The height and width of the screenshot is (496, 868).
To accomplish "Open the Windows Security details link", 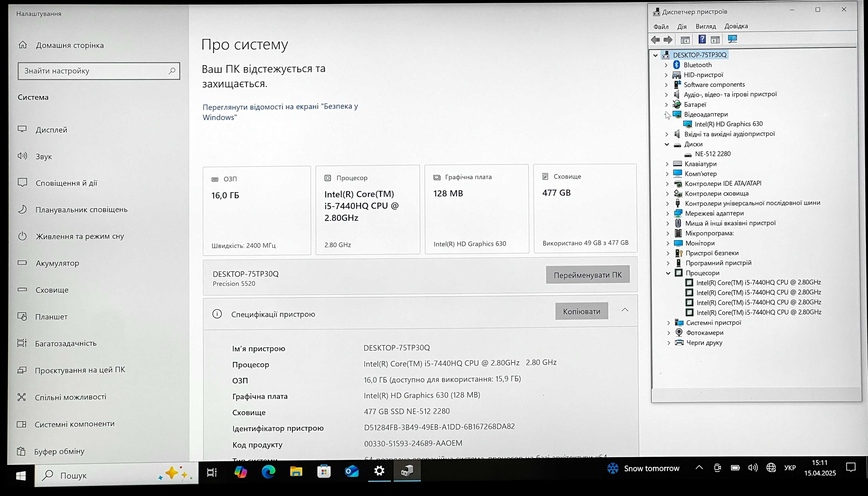I will click(x=280, y=112).
